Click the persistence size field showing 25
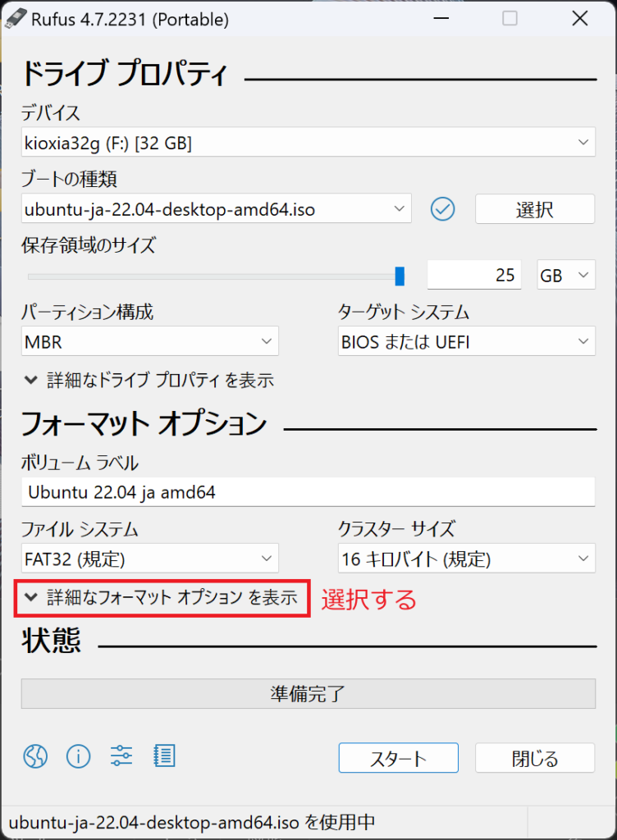Screen dimensions: 617x840 (474, 275)
